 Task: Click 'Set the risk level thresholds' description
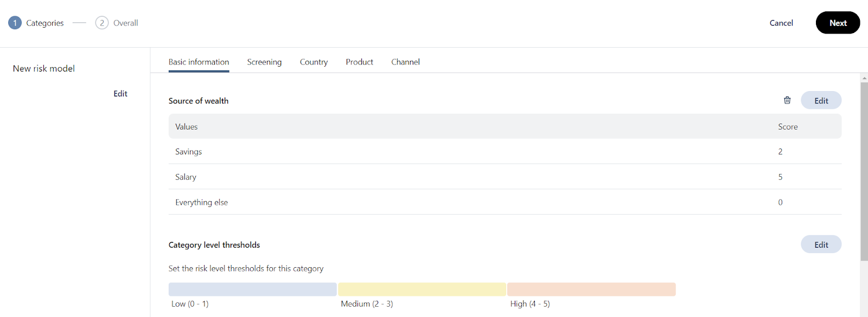(246, 268)
